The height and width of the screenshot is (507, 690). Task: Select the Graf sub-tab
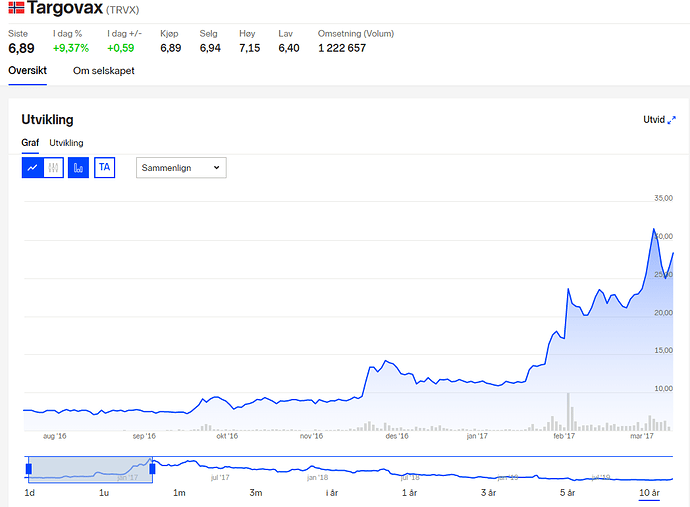point(30,143)
